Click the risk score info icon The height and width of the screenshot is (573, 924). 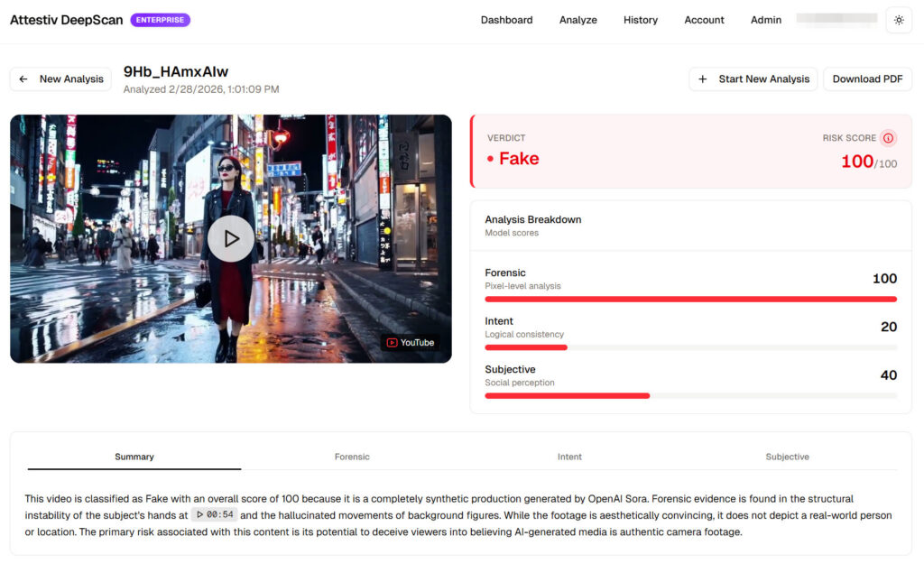[x=888, y=138]
